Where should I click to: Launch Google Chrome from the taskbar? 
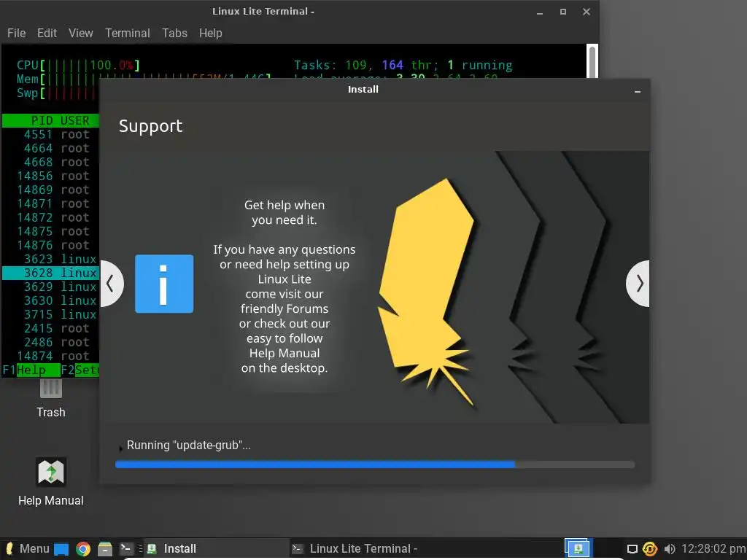pyautogui.click(x=83, y=549)
